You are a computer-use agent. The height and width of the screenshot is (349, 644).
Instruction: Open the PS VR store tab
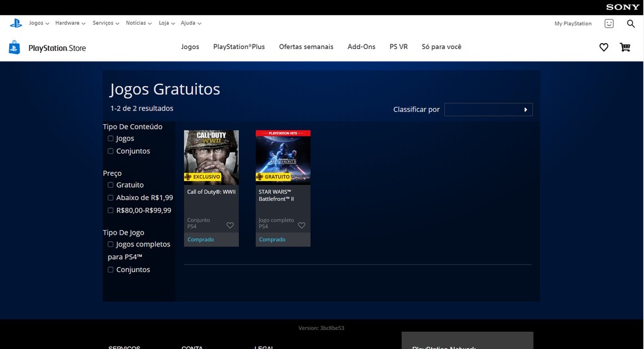click(399, 47)
